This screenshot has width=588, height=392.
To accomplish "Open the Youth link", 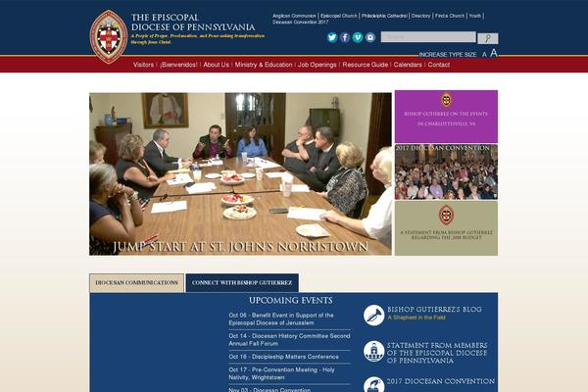I will [x=474, y=16].
